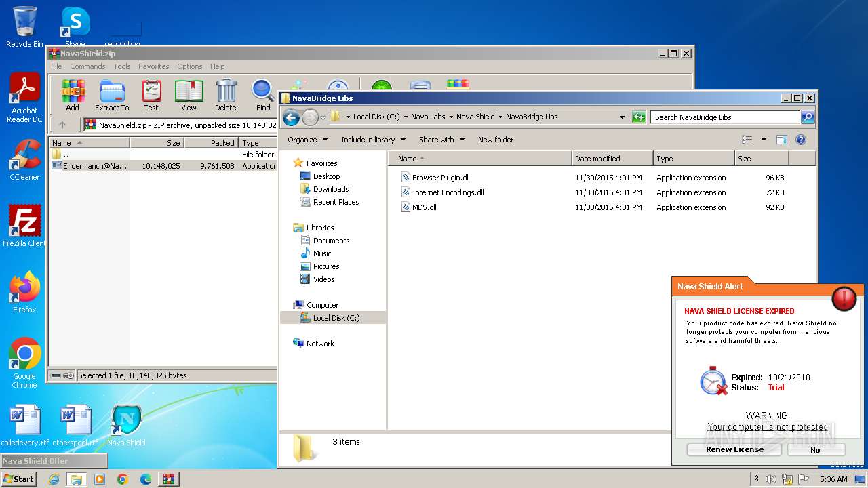Click the media player taskbar icon
Screen dimensions: 868x488
point(100,479)
